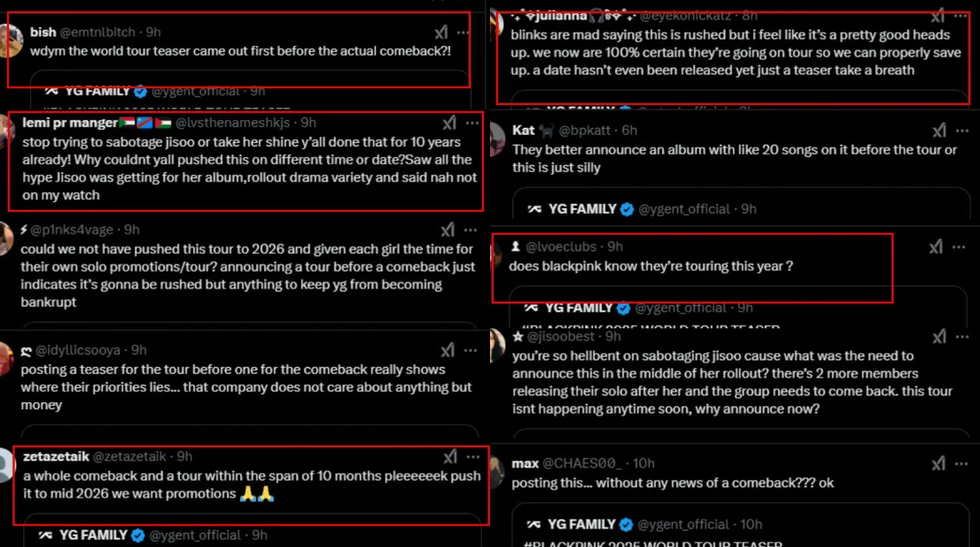The height and width of the screenshot is (547, 980).
Task: Open the more options menu on bish's tweet
Action: (x=464, y=32)
